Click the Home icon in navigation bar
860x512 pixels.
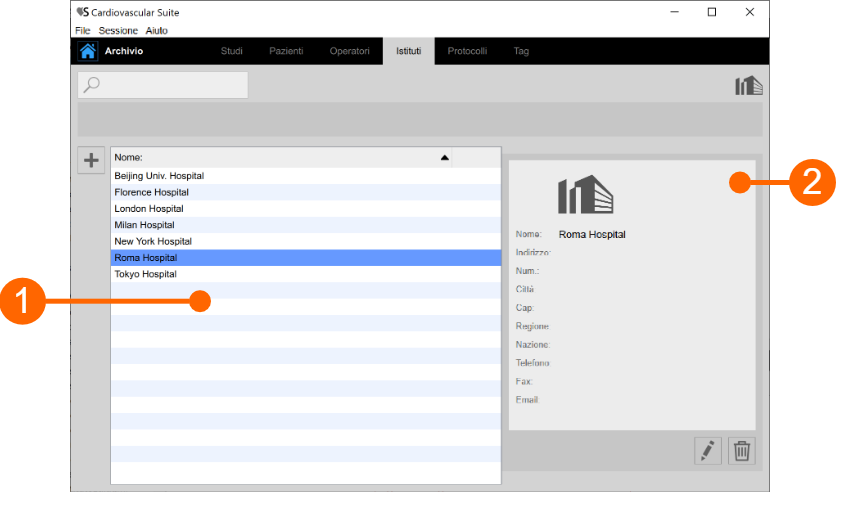(88, 51)
